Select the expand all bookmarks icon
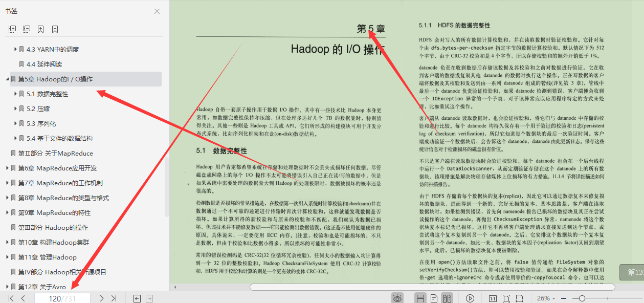This screenshot has height=303, width=644. [11, 29]
